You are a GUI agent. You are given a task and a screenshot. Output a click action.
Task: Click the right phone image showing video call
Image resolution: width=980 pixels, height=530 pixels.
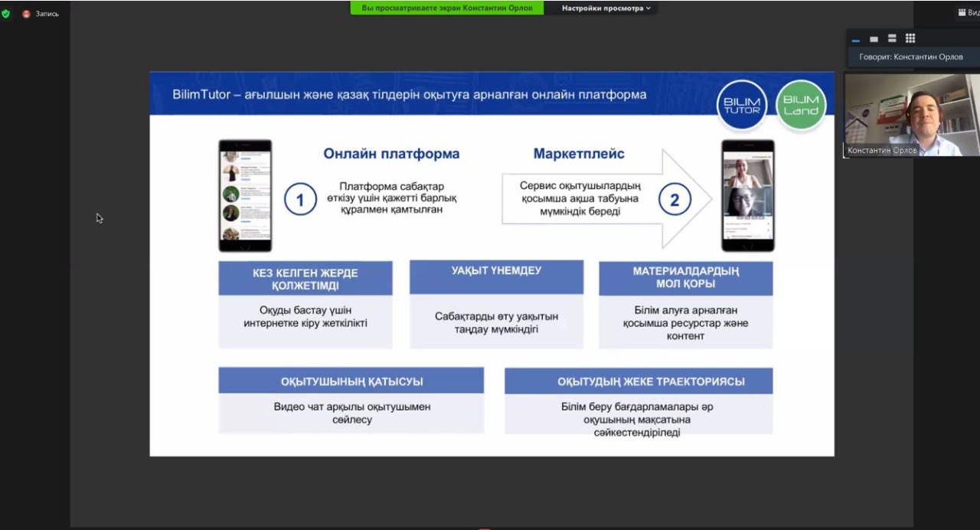click(x=748, y=195)
